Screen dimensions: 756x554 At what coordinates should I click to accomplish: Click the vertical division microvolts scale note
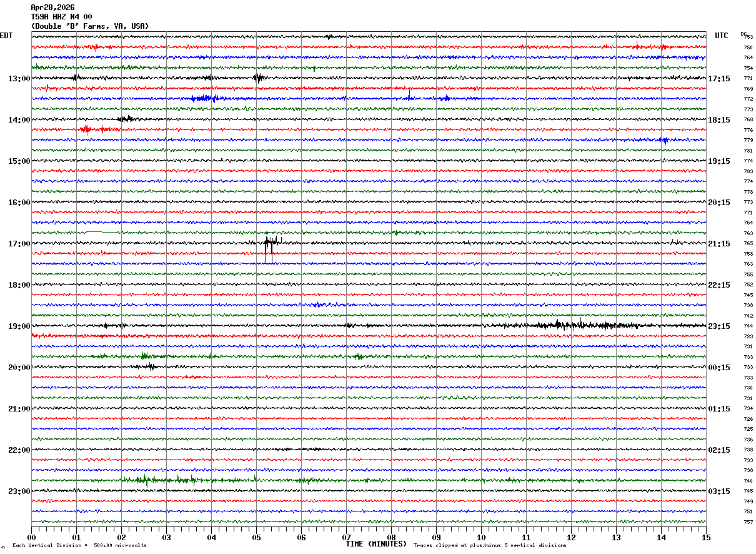click(x=79, y=545)
